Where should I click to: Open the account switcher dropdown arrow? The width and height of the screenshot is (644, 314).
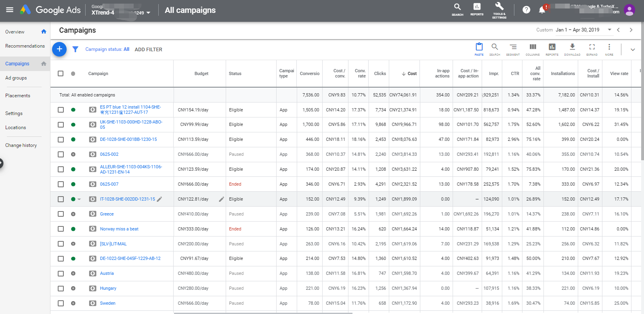click(148, 13)
